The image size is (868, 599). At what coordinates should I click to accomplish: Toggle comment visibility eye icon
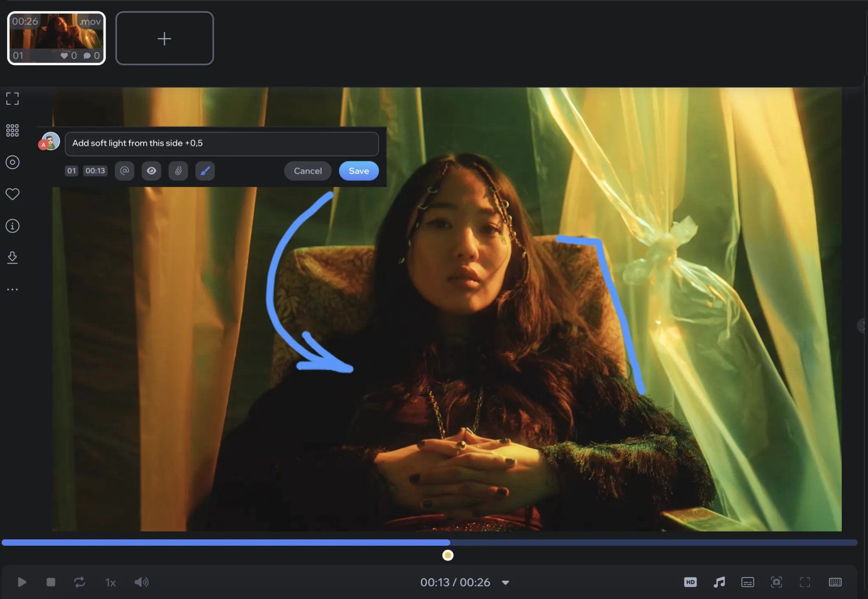pos(151,171)
